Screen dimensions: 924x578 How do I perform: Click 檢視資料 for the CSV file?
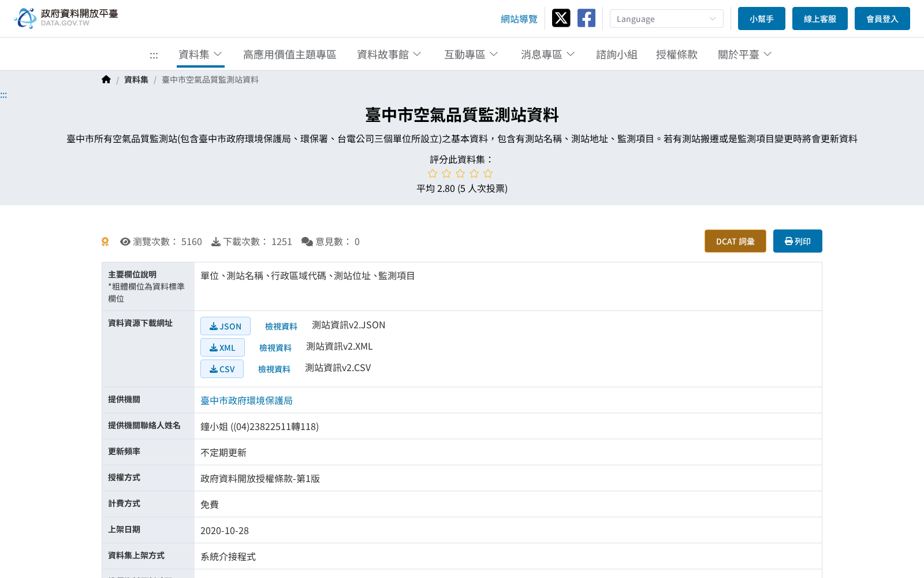coord(274,369)
